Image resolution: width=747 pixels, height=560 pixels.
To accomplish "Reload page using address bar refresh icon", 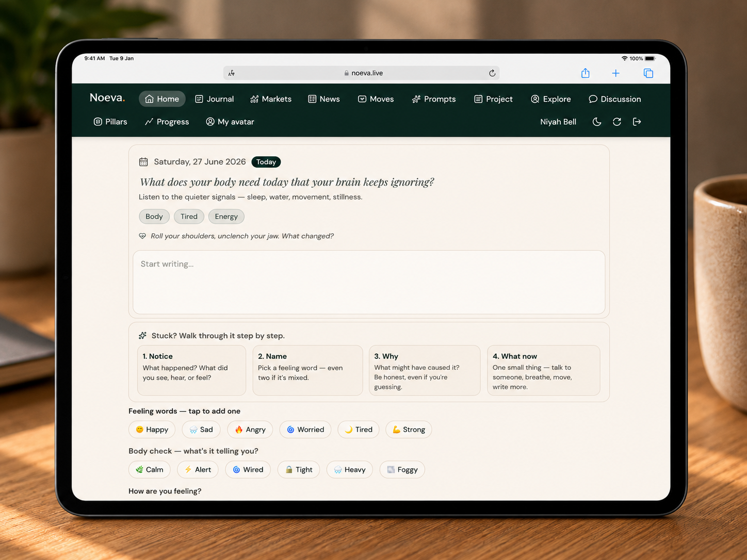I will (492, 73).
